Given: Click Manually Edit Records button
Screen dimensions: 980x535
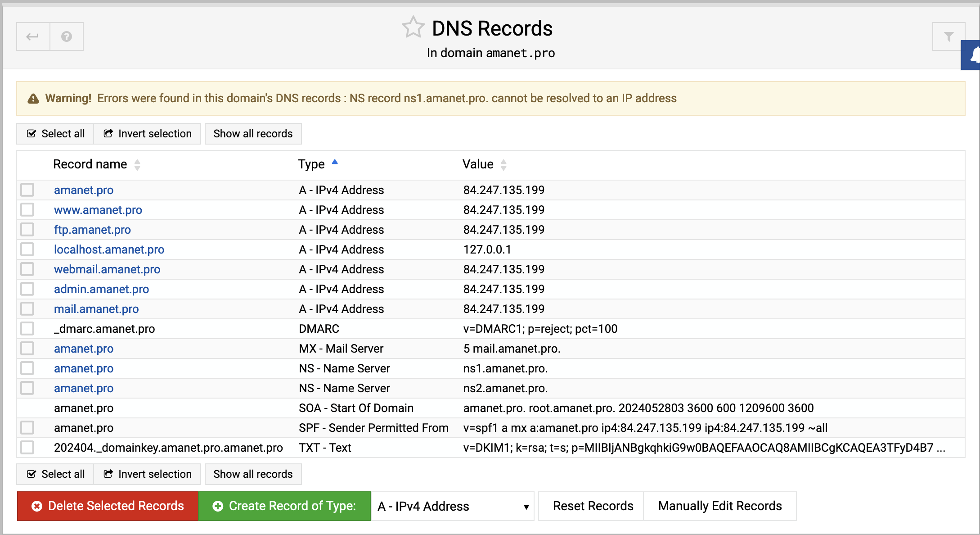Looking at the screenshot, I should pyautogui.click(x=720, y=506).
